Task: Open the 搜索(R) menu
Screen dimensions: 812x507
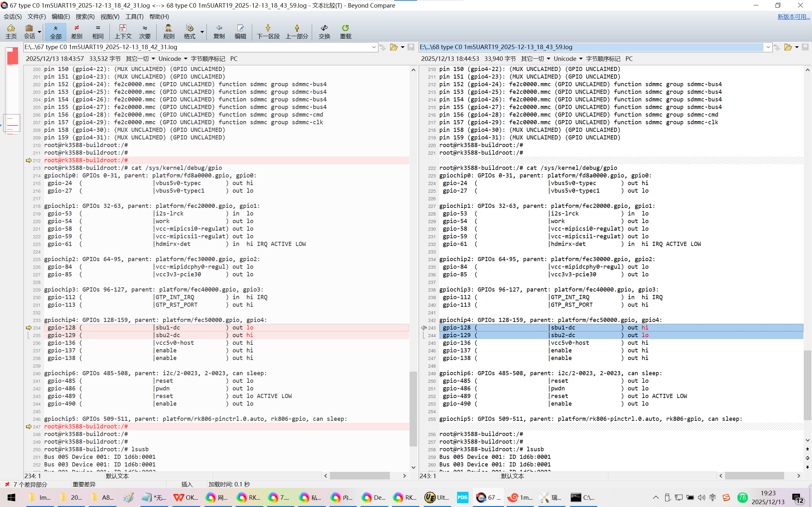Action: coord(85,16)
